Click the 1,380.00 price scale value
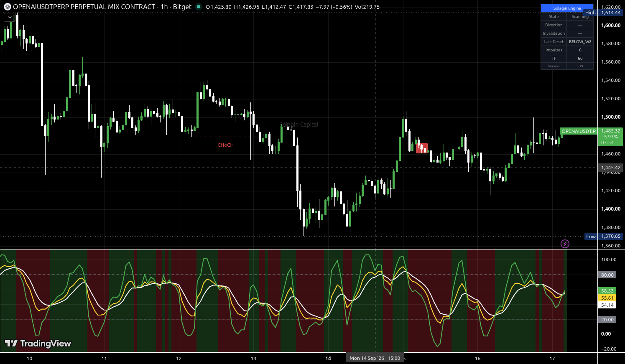This screenshot has height=364, width=625. coord(611,227)
